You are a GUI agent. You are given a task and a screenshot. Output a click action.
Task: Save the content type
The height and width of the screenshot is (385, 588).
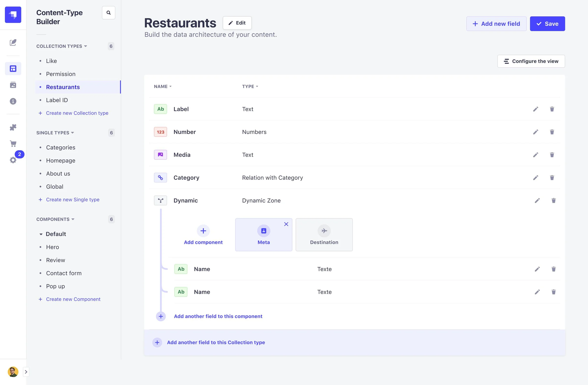(x=547, y=24)
